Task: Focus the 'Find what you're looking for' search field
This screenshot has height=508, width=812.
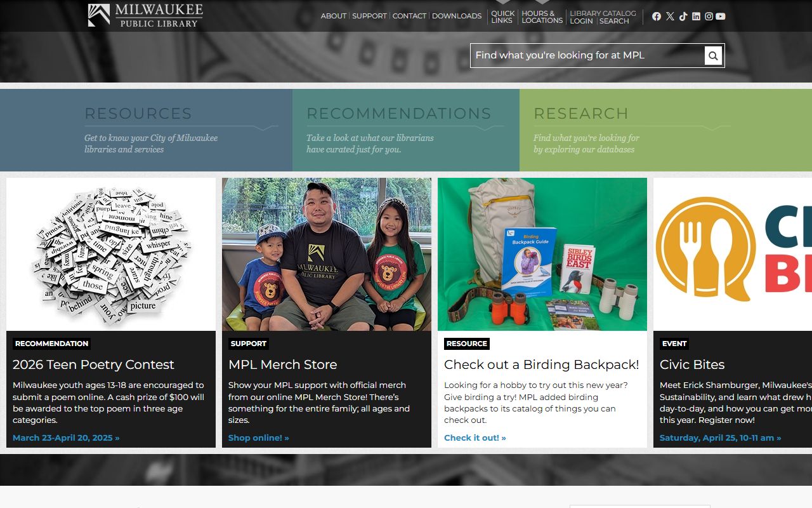Action: tap(587, 56)
